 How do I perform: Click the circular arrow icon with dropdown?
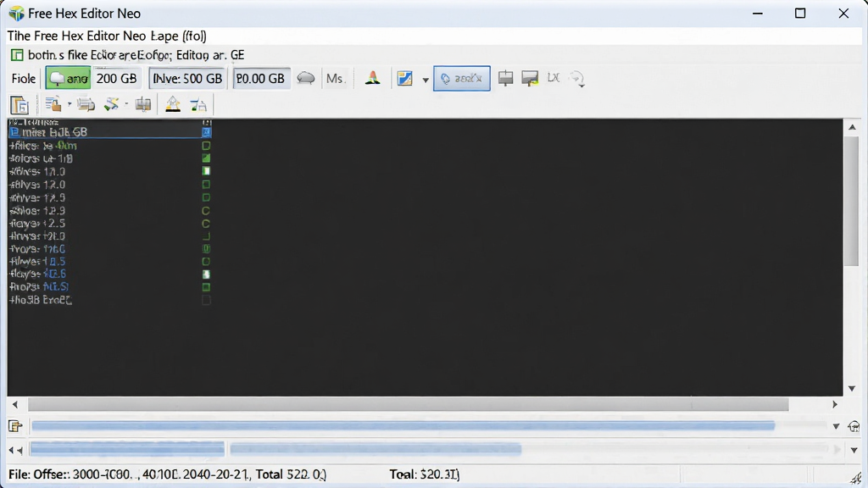pos(576,79)
